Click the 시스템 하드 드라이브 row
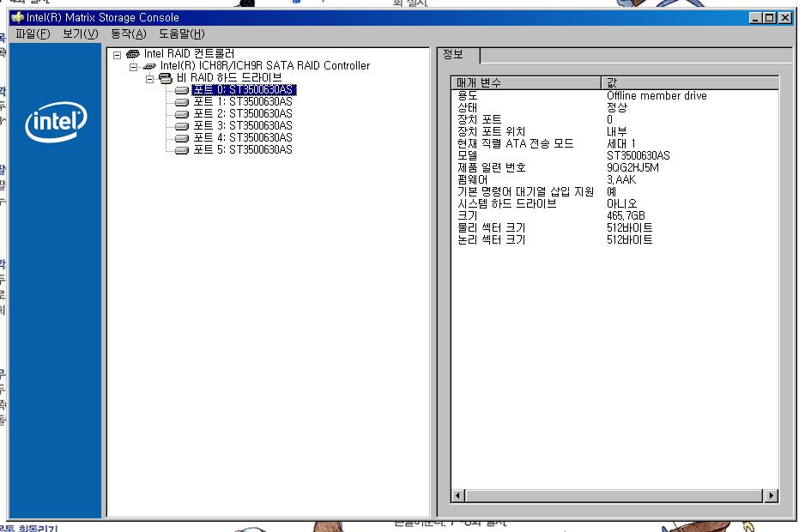The width and height of the screenshot is (811, 532). click(x=614, y=203)
